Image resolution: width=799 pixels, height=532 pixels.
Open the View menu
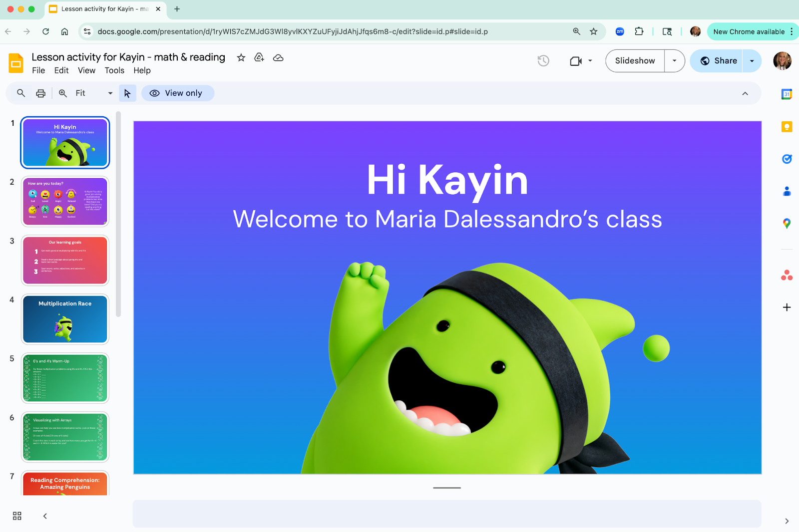click(x=86, y=70)
